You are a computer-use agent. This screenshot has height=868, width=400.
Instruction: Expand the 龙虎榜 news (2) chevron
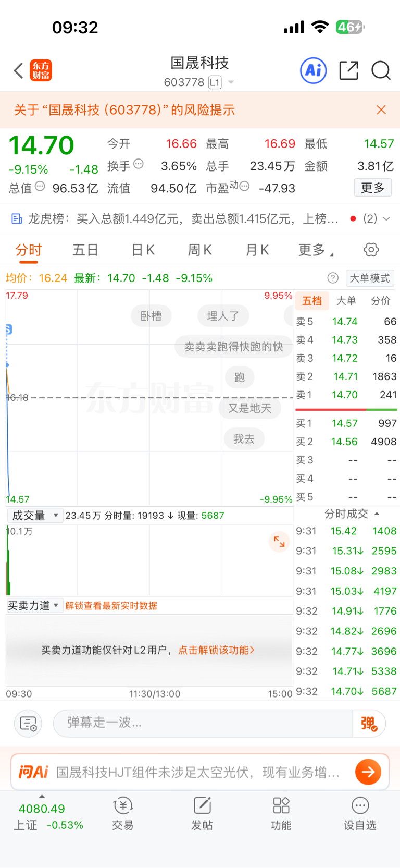(386, 218)
